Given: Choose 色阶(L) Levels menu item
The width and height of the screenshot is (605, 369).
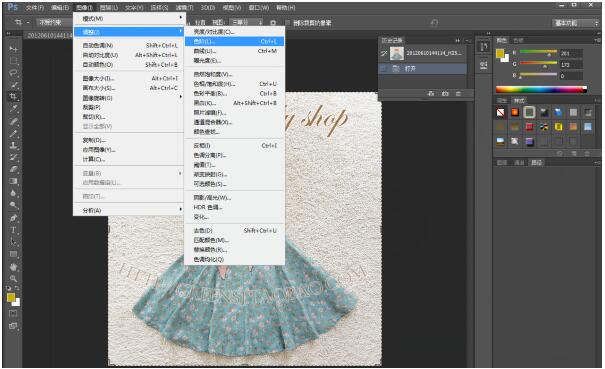Looking at the screenshot, I should (x=235, y=41).
